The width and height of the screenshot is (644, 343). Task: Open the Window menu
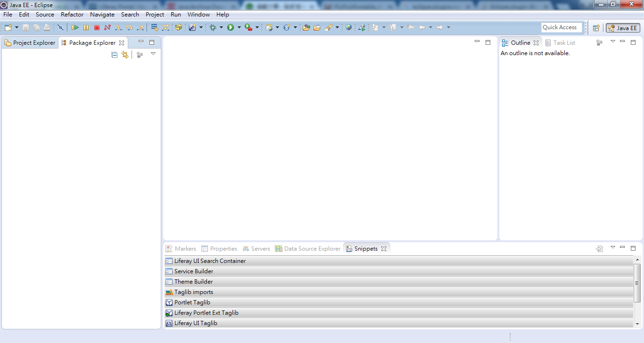[x=198, y=15]
